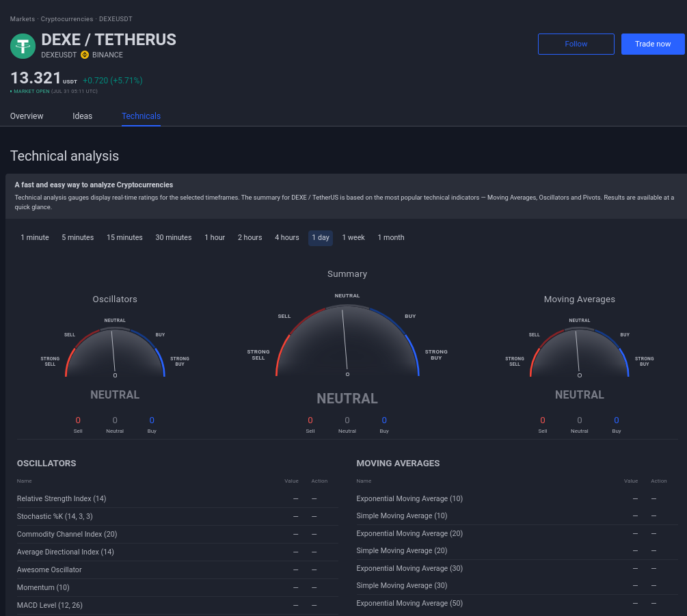Click the DEXEUSDT breadcrumb link
Viewport: 687px width, 616px height.
coord(116,19)
